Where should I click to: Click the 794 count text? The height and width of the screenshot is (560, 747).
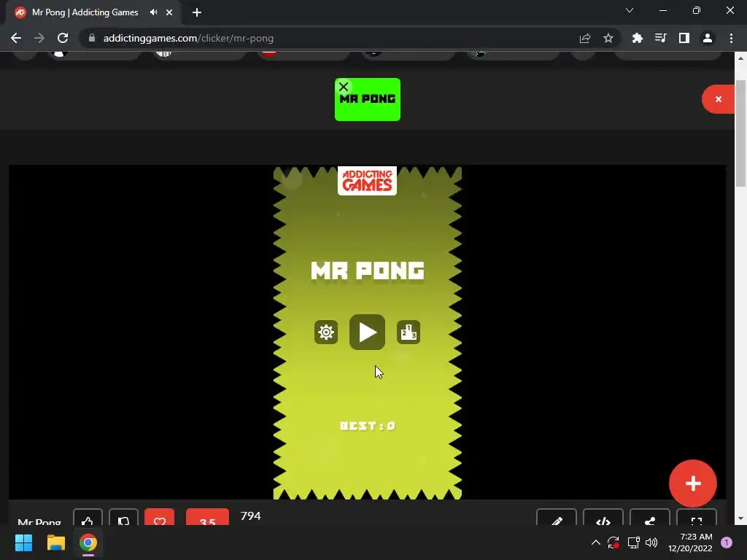click(251, 516)
